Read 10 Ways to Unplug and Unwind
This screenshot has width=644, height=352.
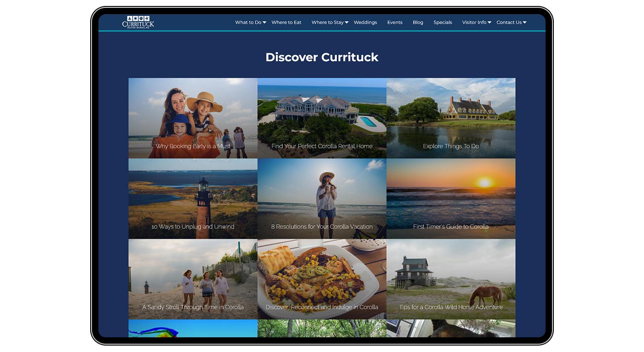click(193, 199)
